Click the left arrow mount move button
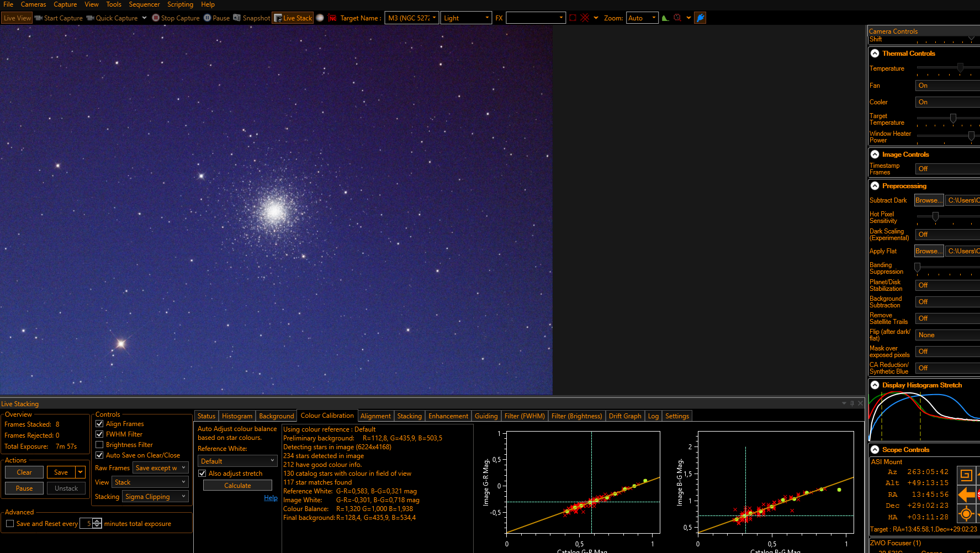 pyautogui.click(x=966, y=494)
